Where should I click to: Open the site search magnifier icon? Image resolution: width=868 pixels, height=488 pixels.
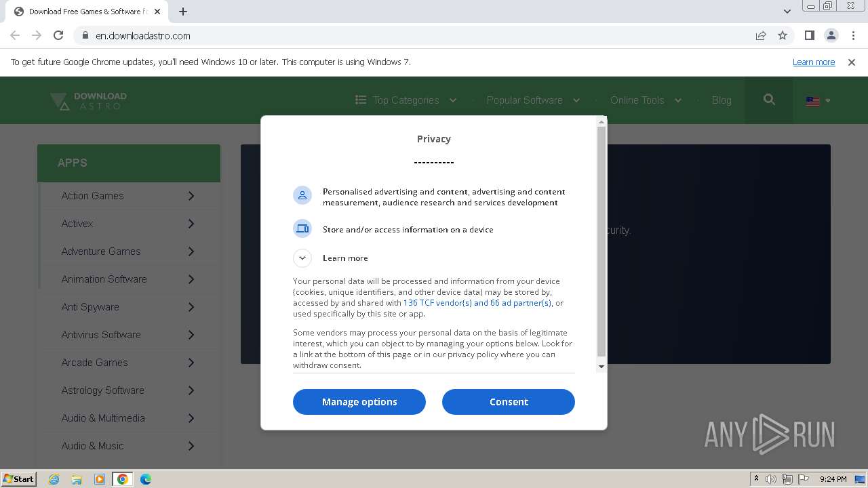769,100
